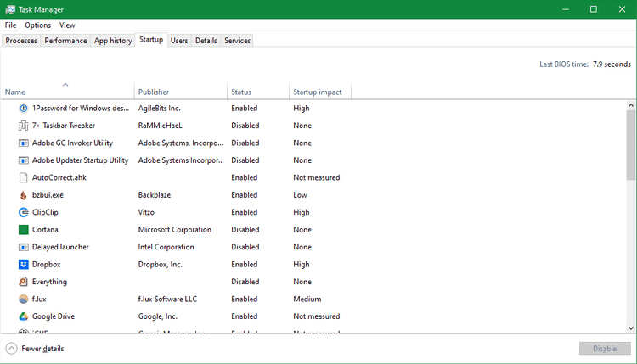Sort by the Name column header

[x=67, y=92]
